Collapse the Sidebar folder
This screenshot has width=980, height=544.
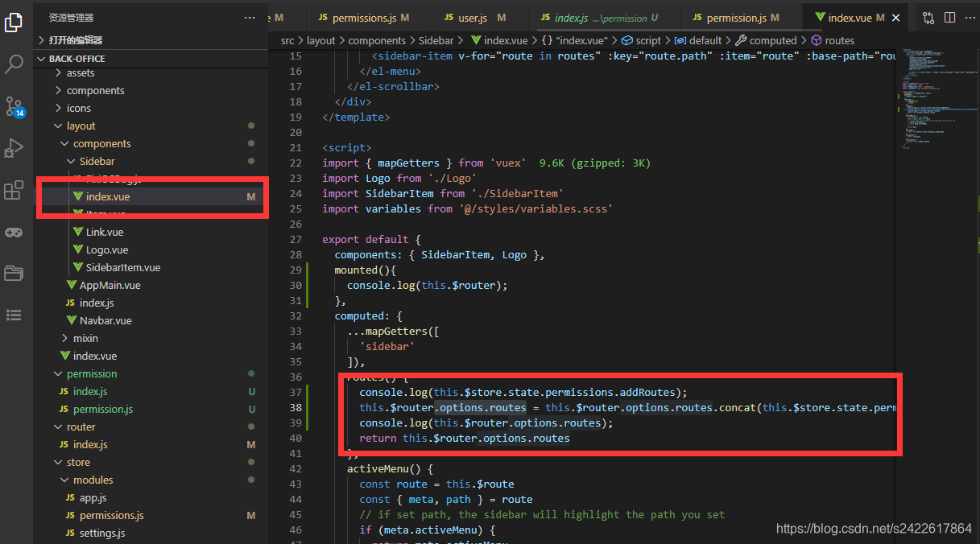[71, 161]
